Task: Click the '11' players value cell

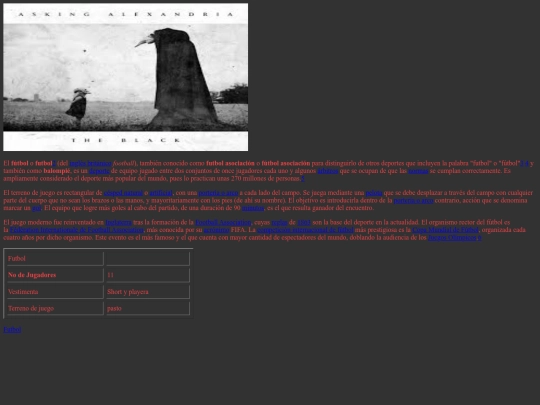Action: click(x=148, y=275)
